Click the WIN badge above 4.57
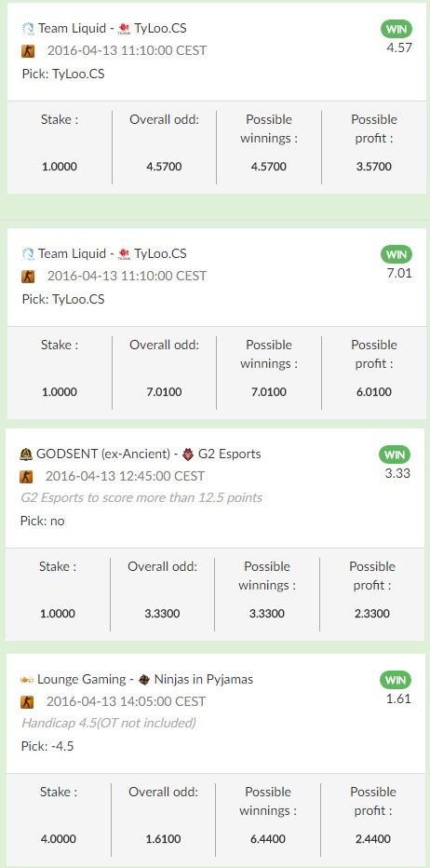 point(396,30)
